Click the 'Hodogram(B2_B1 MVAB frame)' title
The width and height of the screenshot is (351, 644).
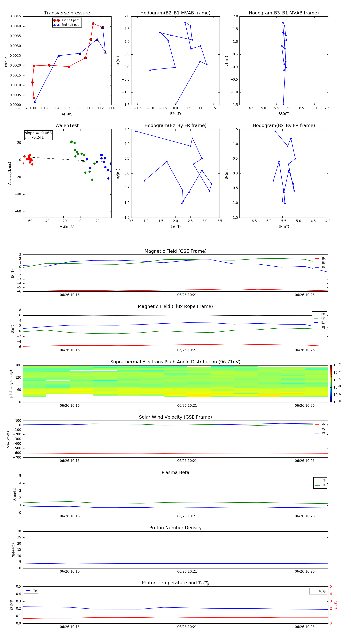coord(175,13)
